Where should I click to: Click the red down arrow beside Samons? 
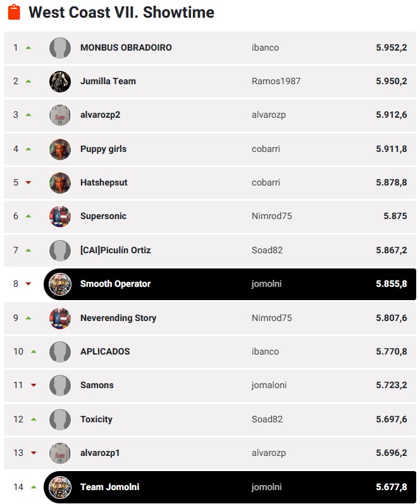click(x=34, y=386)
